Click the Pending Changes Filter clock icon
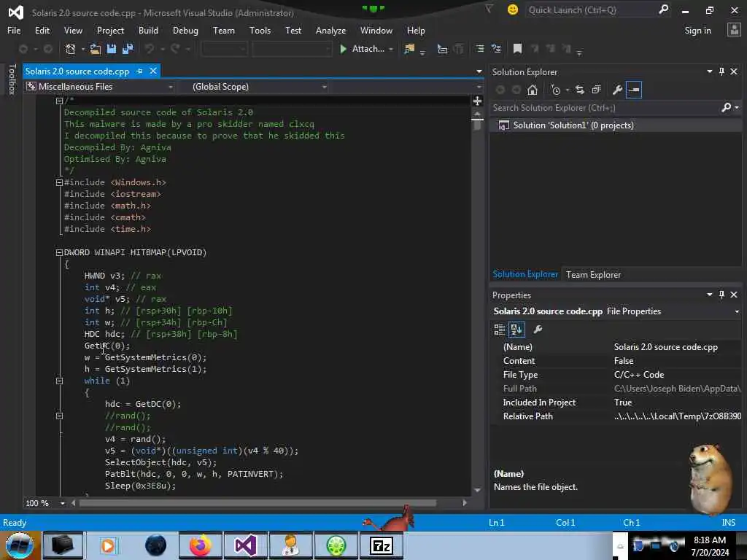Image resolution: width=747 pixels, height=560 pixels. pos(555,90)
